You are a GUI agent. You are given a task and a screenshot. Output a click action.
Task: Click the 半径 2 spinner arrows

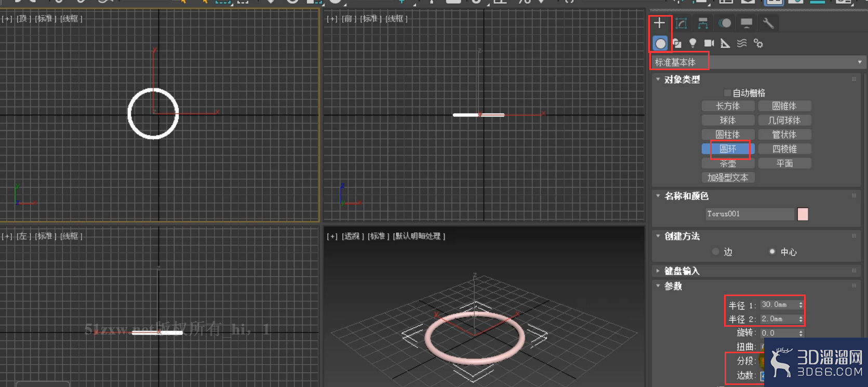click(801, 319)
